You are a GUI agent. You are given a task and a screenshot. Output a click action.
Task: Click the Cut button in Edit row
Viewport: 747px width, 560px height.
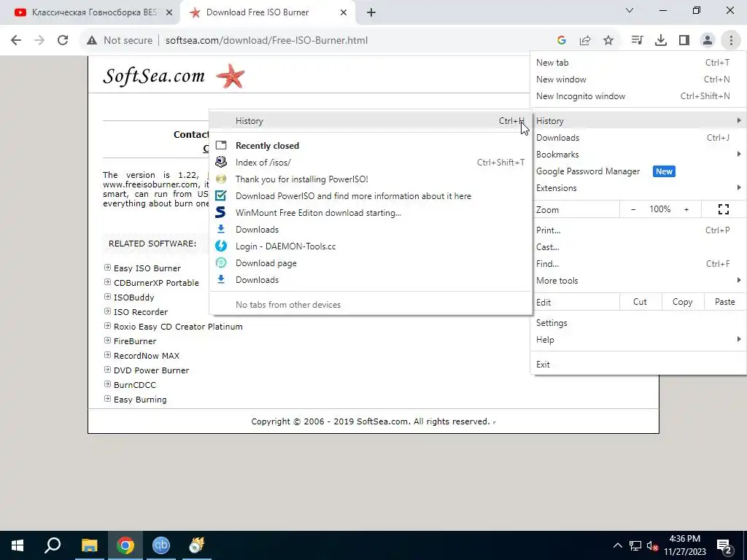640,302
